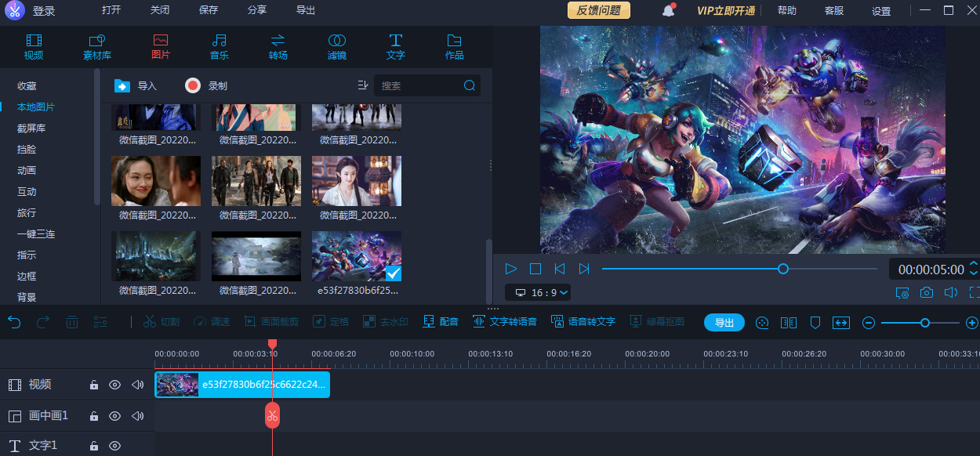Take a snapshot with the camera icon
Image resolution: width=980 pixels, height=456 pixels.
pos(927,292)
